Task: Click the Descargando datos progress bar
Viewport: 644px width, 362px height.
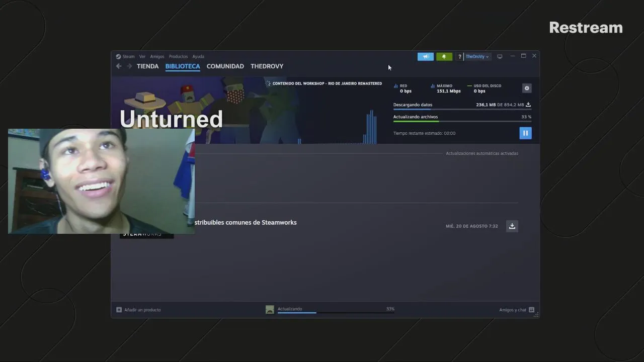Action: click(462, 109)
